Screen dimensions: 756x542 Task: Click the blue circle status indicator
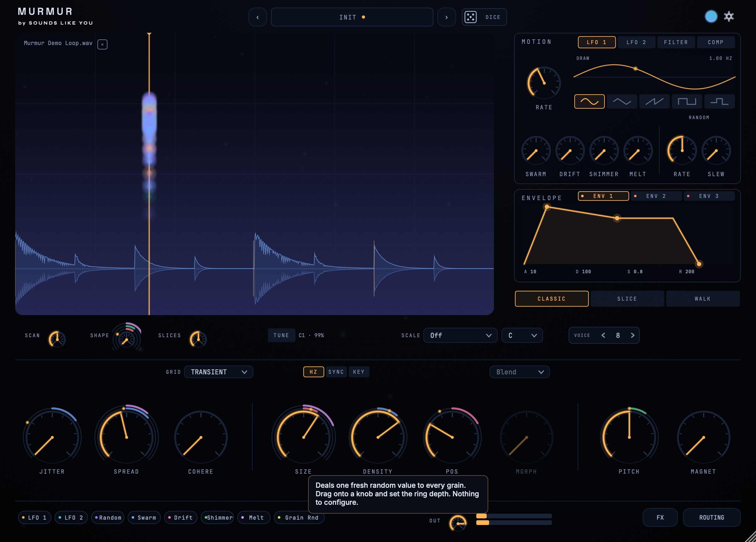point(711,16)
